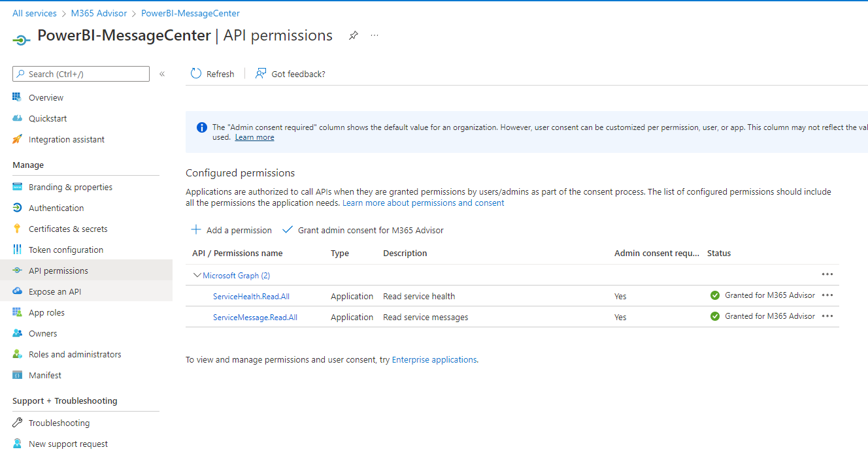
Task: Click the API permissions sidebar icon
Action: [17, 270]
